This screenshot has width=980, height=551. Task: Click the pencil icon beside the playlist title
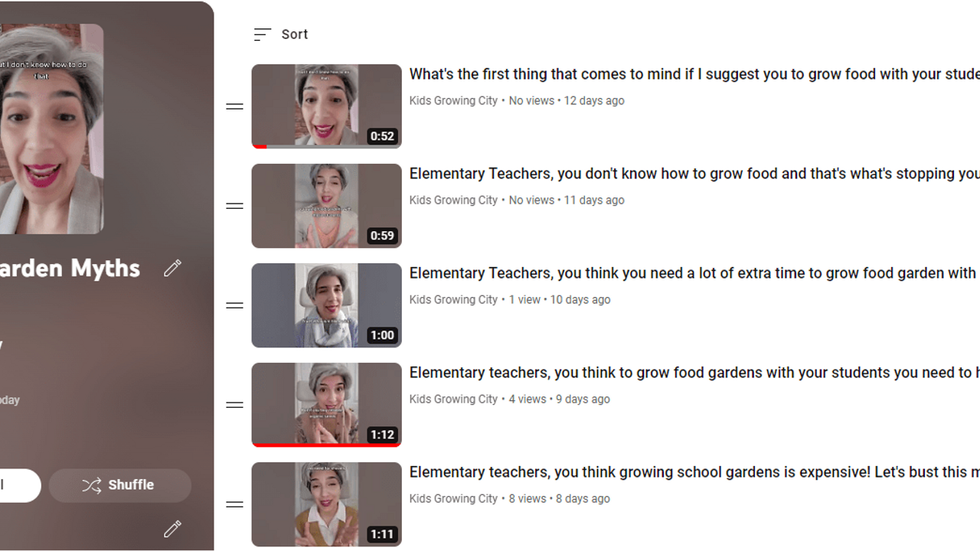(172, 268)
